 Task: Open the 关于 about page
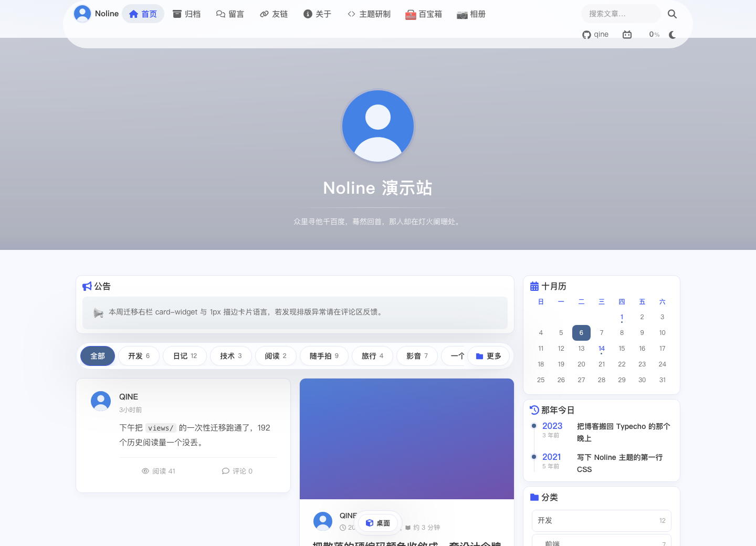(317, 14)
